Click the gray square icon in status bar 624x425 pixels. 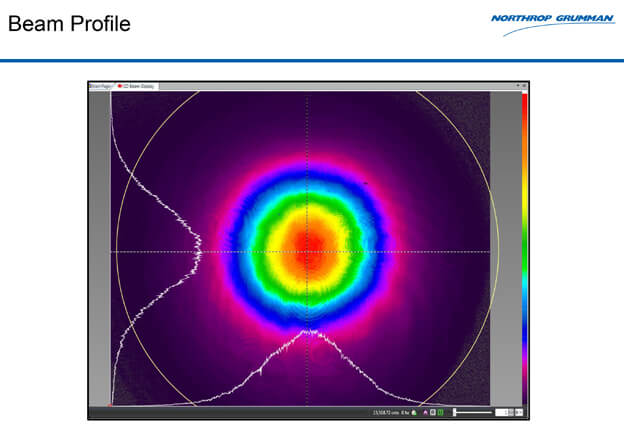(433, 412)
